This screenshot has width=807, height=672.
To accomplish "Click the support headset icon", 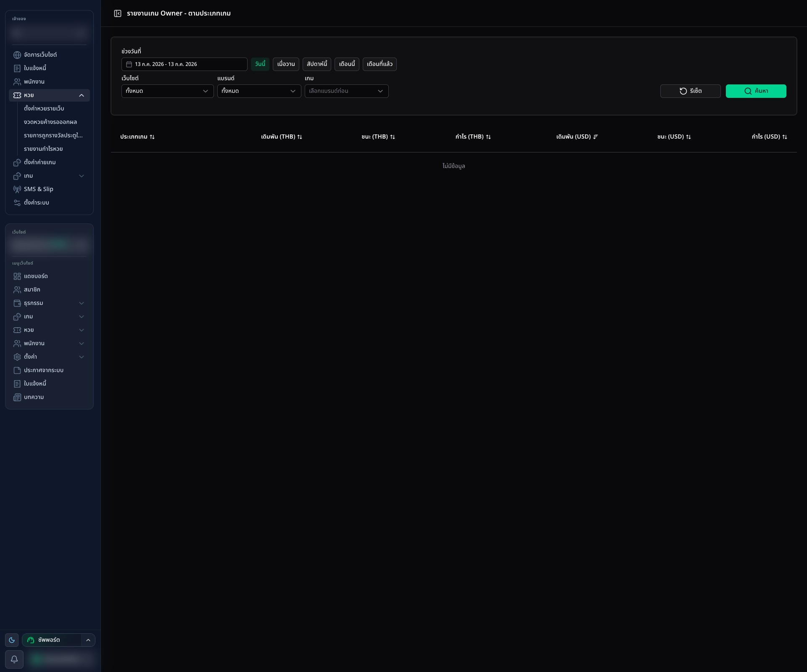I will pyautogui.click(x=31, y=640).
